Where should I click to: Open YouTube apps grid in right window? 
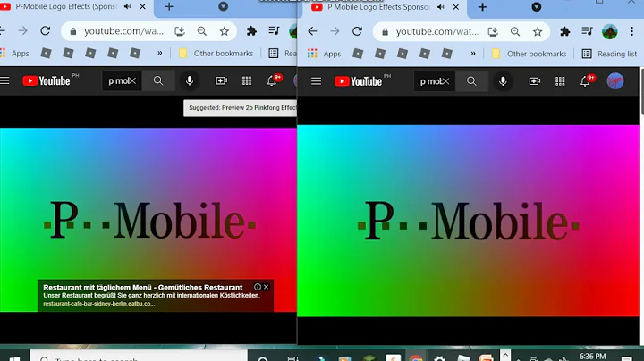[560, 81]
